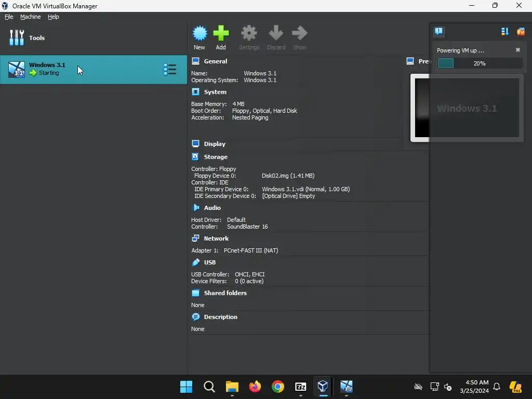Screen dimensions: 532x399
Task: Open 7-Zip from the taskbar
Action: [301, 387]
